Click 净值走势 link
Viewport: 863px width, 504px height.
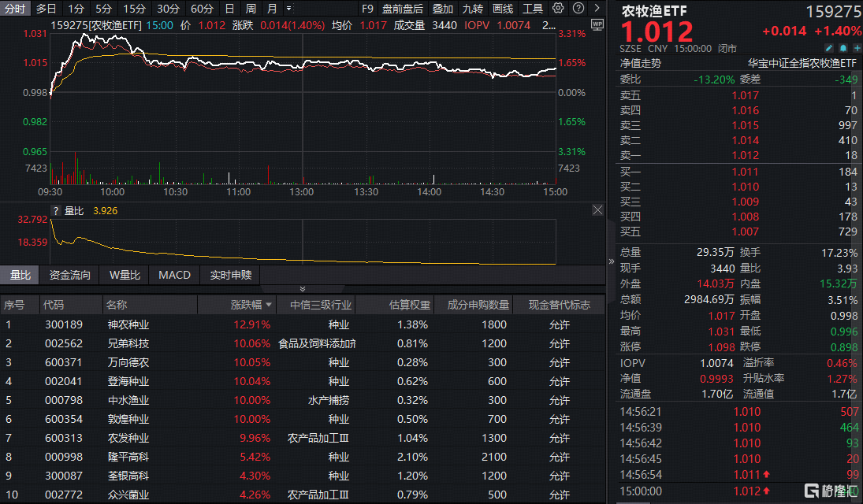click(x=641, y=63)
